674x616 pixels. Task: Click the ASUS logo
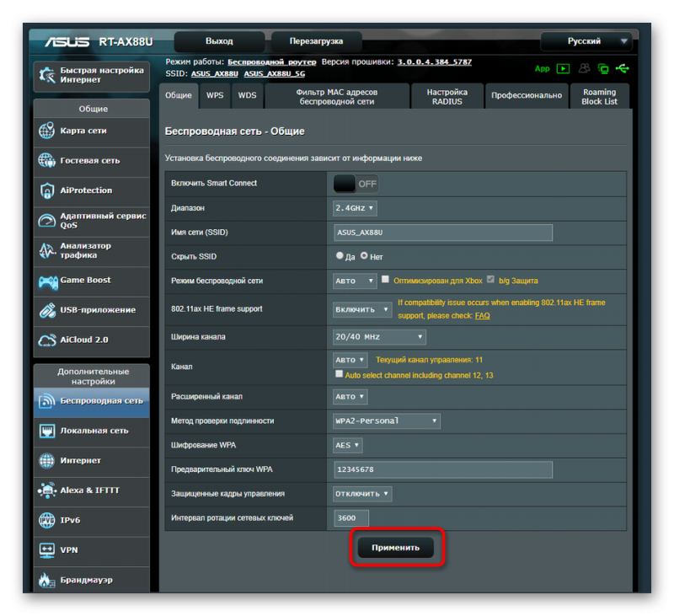coord(67,41)
